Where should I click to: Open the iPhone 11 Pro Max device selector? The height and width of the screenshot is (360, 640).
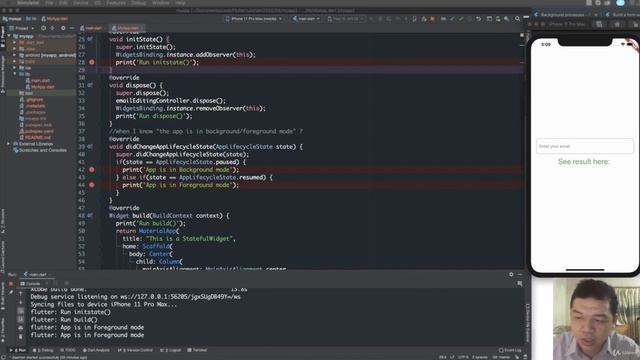tap(253, 19)
